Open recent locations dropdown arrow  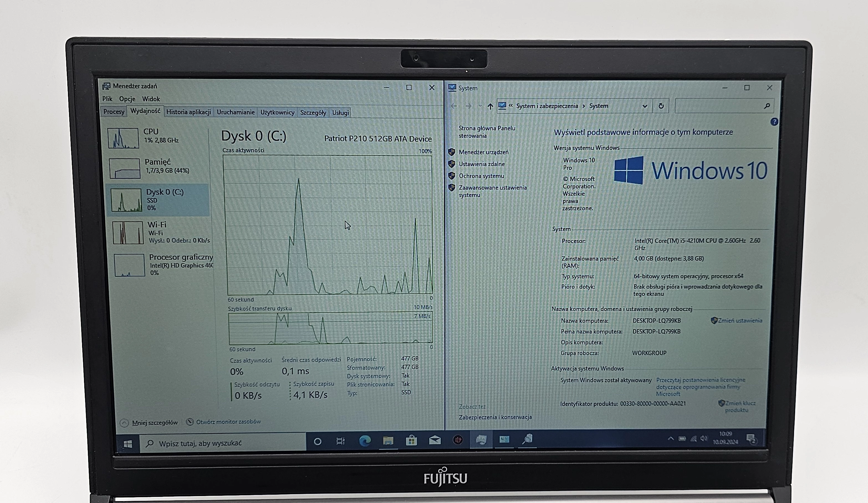pyautogui.click(x=480, y=106)
